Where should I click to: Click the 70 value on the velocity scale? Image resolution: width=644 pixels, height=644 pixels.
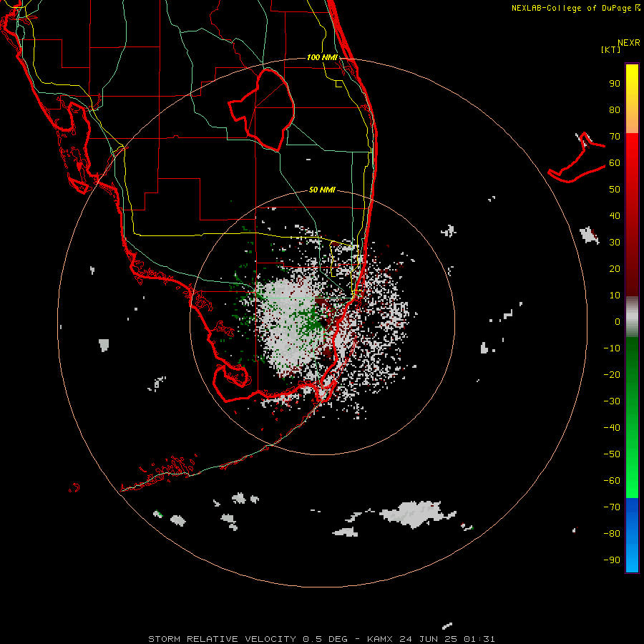point(615,137)
